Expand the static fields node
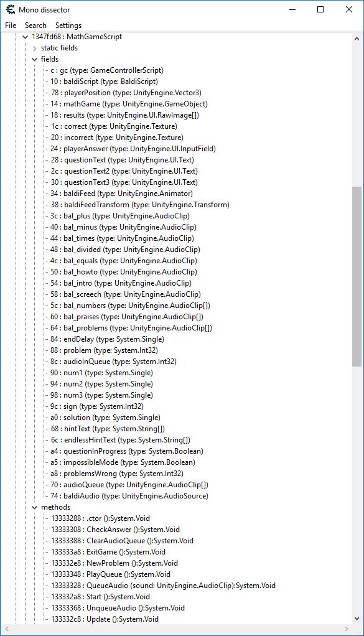Screen dimensions: 364x636 pyautogui.click(x=34, y=49)
